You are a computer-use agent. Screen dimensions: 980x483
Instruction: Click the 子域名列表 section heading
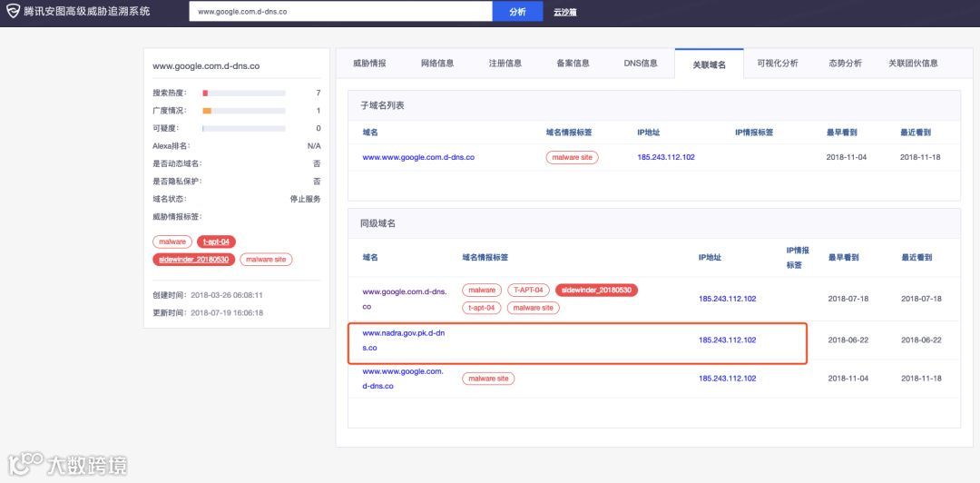[383, 105]
